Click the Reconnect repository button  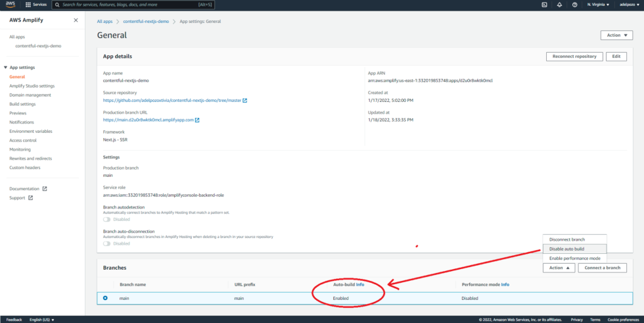tap(574, 57)
